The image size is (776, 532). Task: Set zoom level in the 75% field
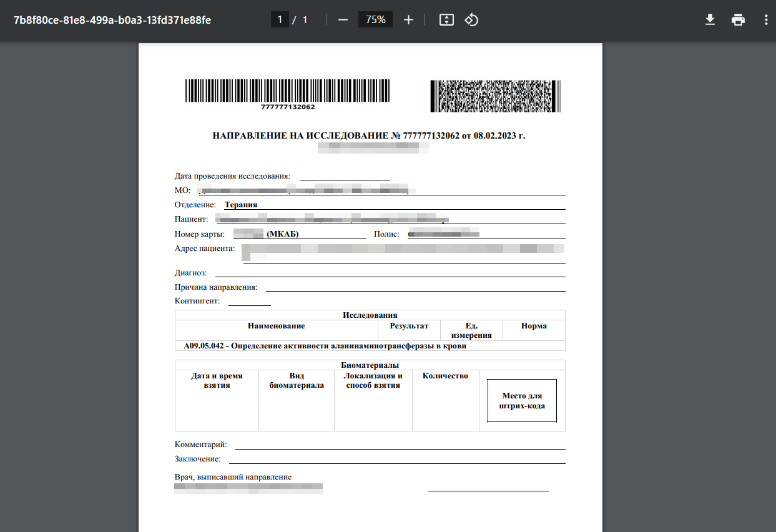[376, 20]
